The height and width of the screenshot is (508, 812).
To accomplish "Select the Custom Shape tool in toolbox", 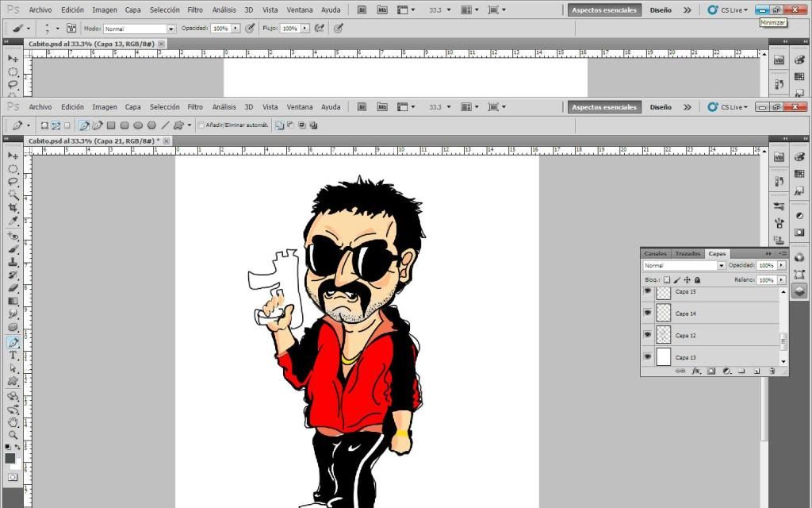I will click(13, 382).
